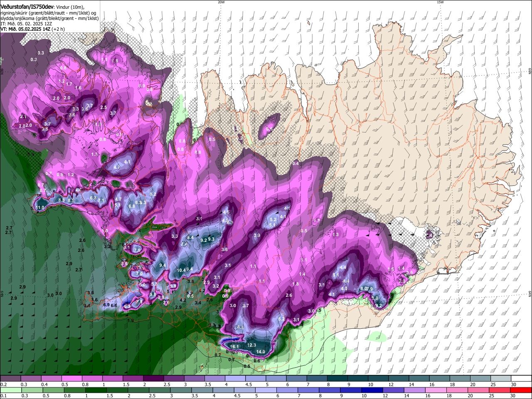Click the crimson swatch above 25 in bottom legend

500,390
